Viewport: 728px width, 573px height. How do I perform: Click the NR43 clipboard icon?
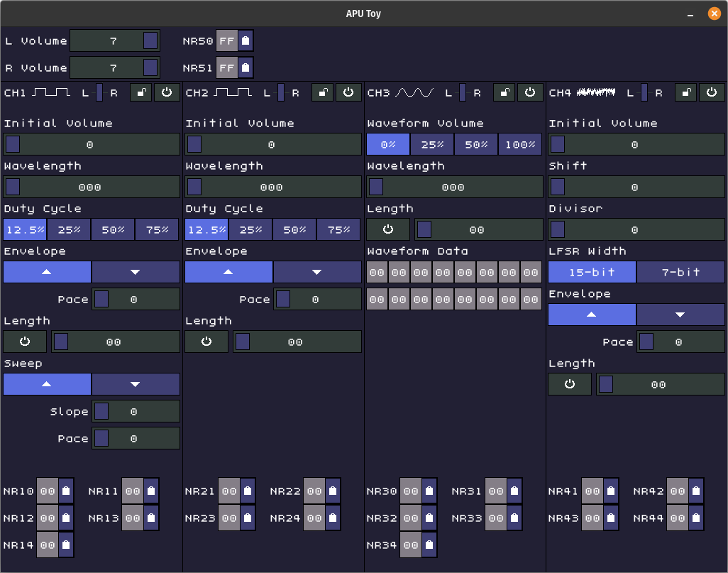[610, 518]
